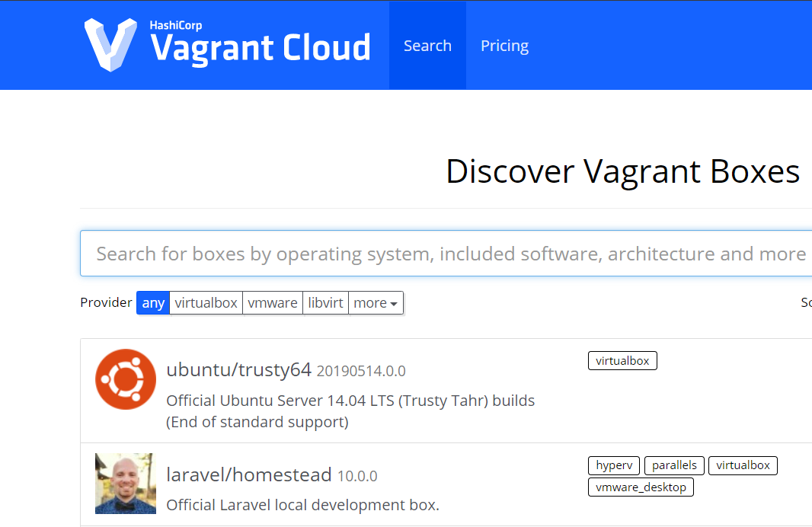Open the Pricing page from the navbar

[x=504, y=46]
